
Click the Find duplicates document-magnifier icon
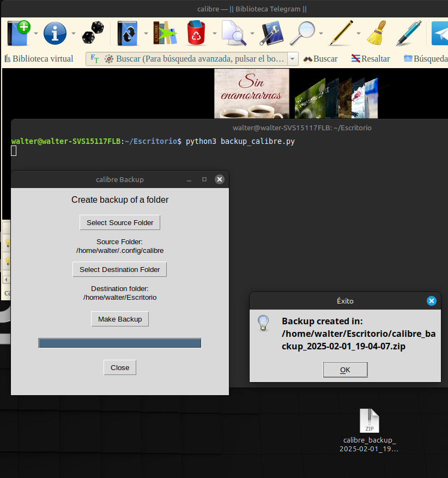click(233, 33)
